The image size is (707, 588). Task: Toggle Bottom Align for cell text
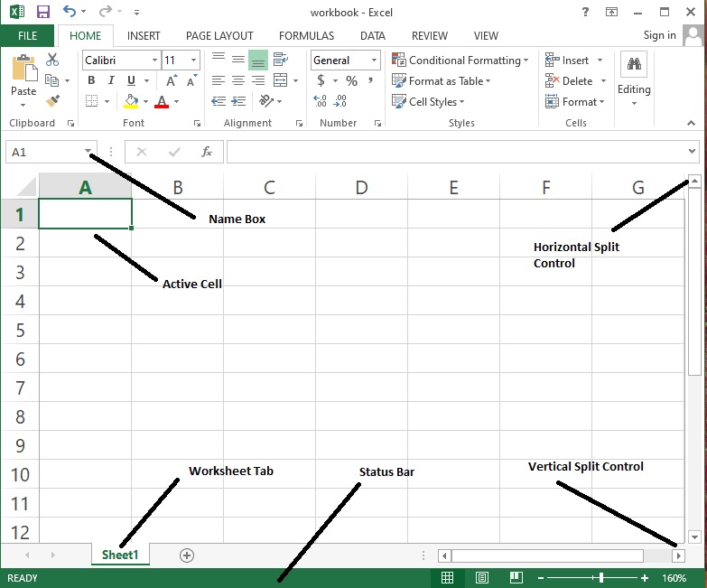[x=258, y=60]
